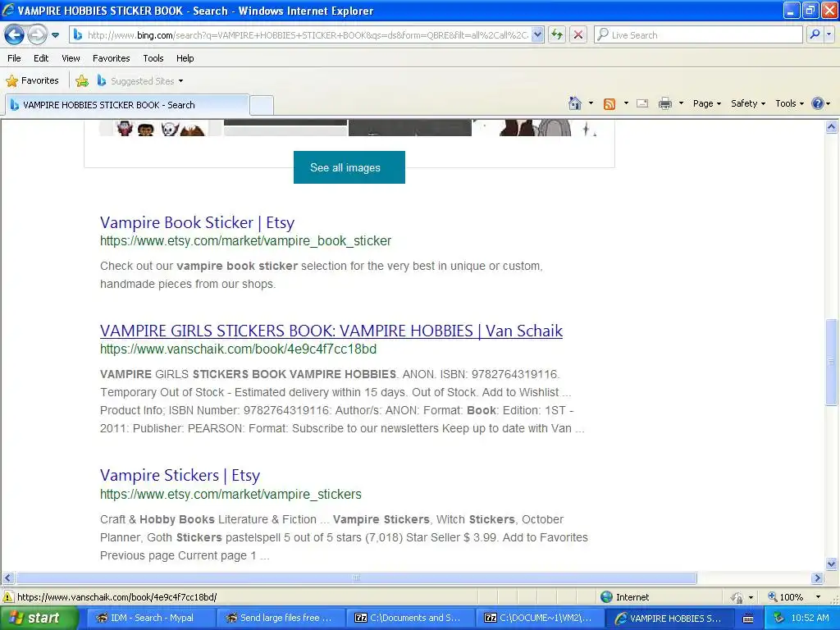Open the Safety command bar menu
The width and height of the screenshot is (840, 630).
(x=748, y=103)
